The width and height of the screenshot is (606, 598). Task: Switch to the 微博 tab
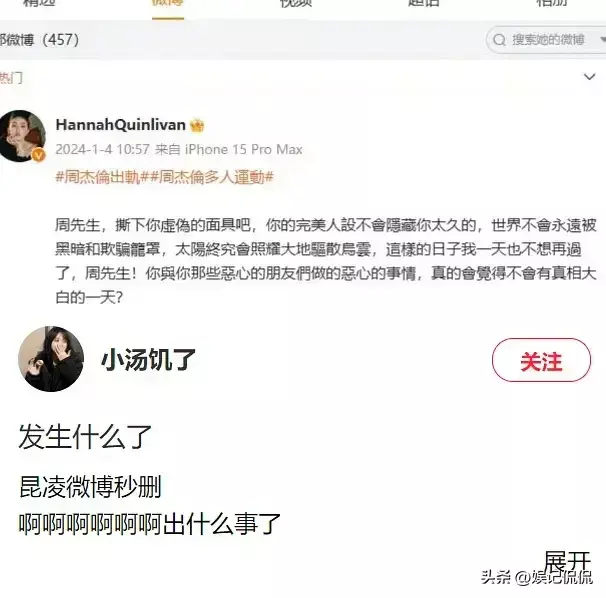pos(168,4)
